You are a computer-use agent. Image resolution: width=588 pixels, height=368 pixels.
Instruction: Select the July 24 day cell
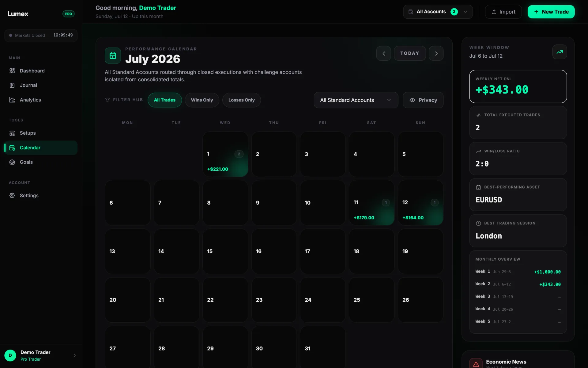click(x=323, y=300)
